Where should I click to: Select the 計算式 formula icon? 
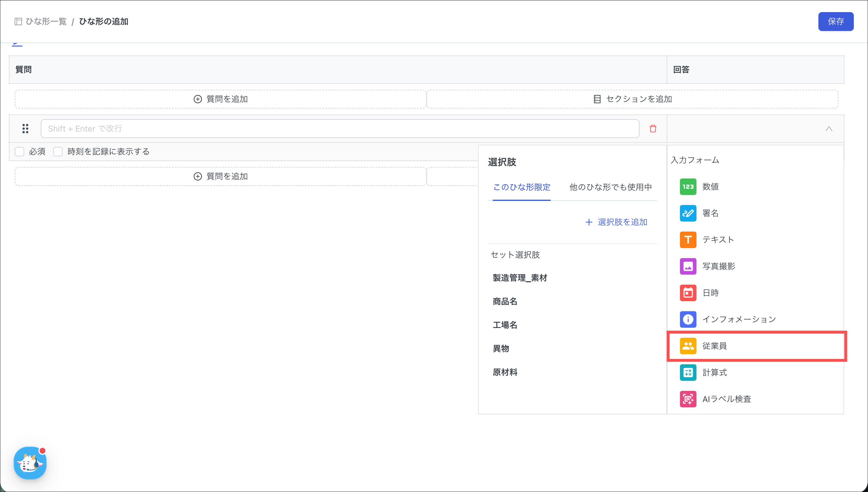tap(688, 372)
